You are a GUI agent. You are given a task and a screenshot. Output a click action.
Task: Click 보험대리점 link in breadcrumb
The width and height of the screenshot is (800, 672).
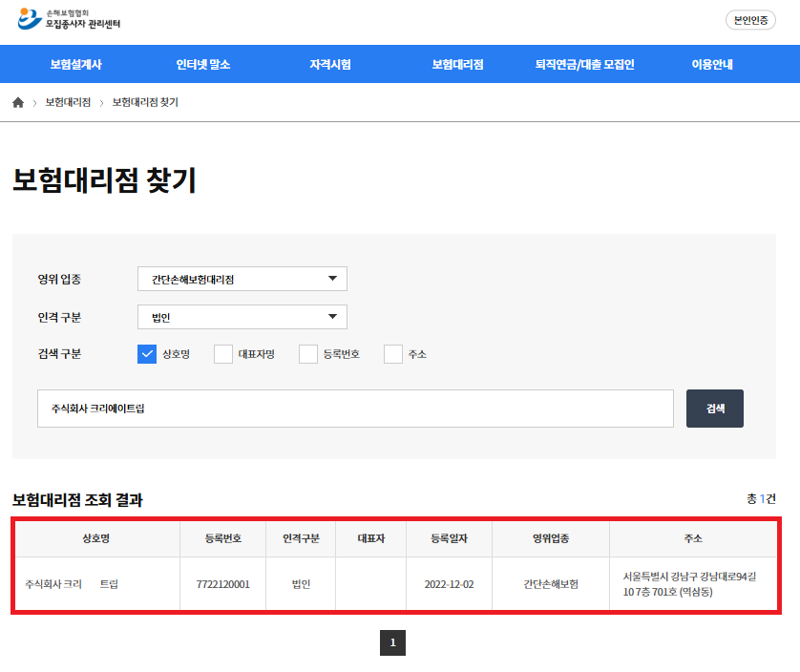(68, 102)
